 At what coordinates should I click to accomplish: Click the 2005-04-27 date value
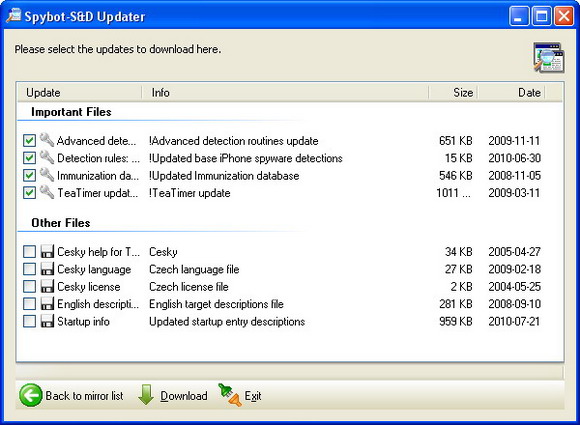click(x=515, y=252)
